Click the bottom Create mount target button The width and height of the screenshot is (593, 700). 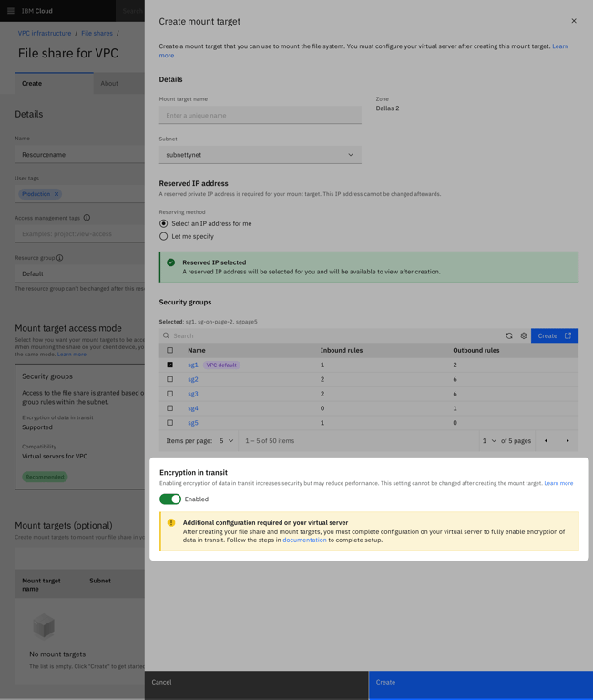tap(481, 685)
